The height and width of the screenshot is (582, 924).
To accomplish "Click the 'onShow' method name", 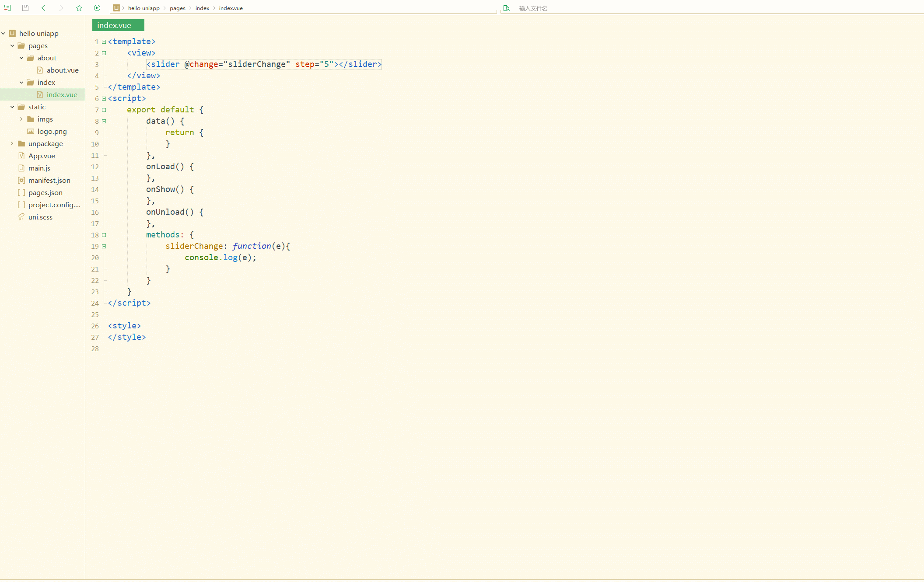I will pyautogui.click(x=161, y=189).
